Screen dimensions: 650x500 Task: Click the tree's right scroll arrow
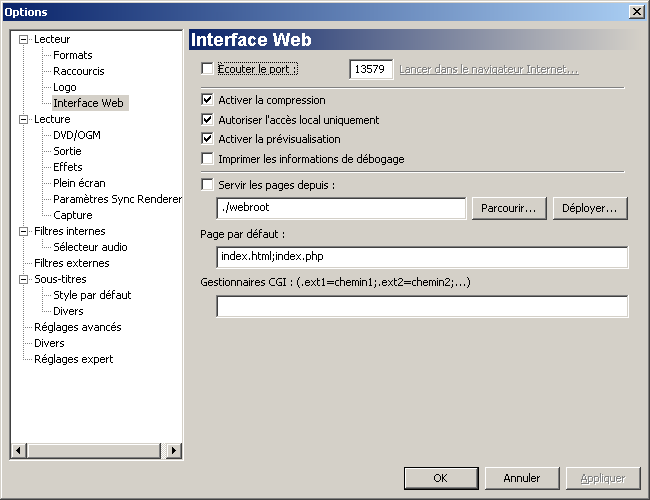click(174, 451)
